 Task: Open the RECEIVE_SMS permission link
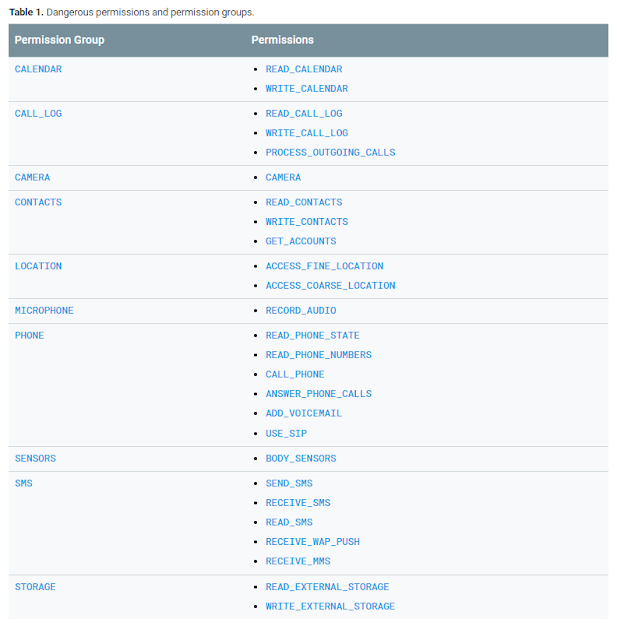click(x=298, y=503)
